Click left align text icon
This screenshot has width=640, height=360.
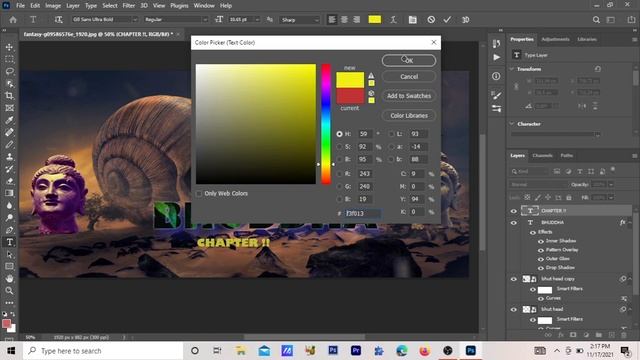(x=332, y=20)
